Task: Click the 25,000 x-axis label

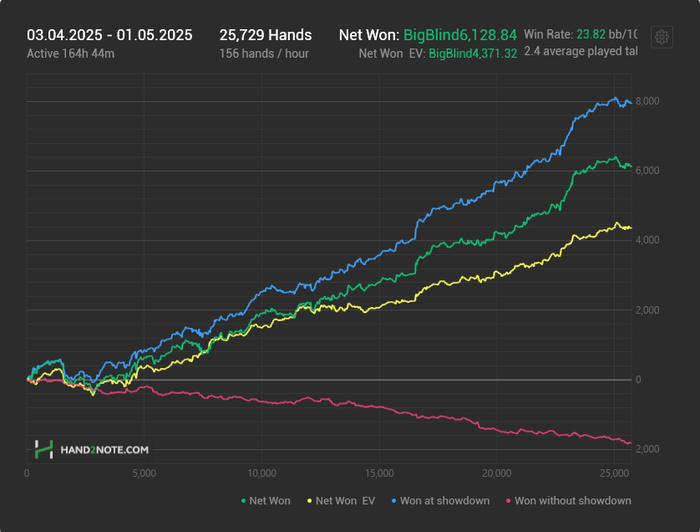Action: click(x=614, y=473)
